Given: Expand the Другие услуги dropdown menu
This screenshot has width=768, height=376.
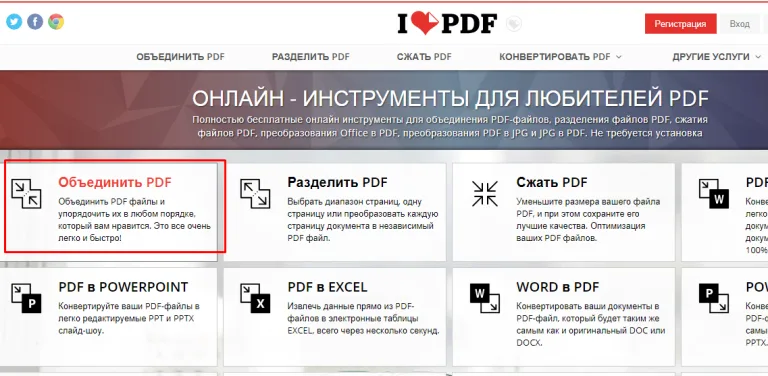Looking at the screenshot, I should coord(716,57).
